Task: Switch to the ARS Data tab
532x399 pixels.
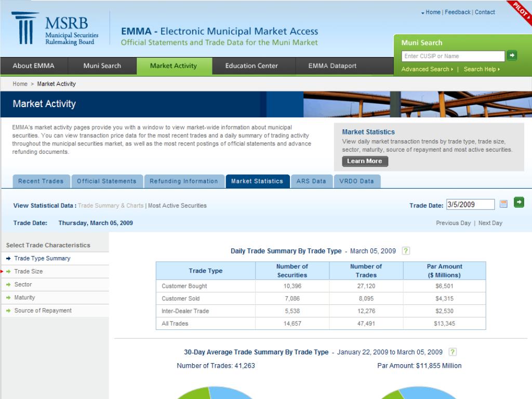Action: pos(311,181)
